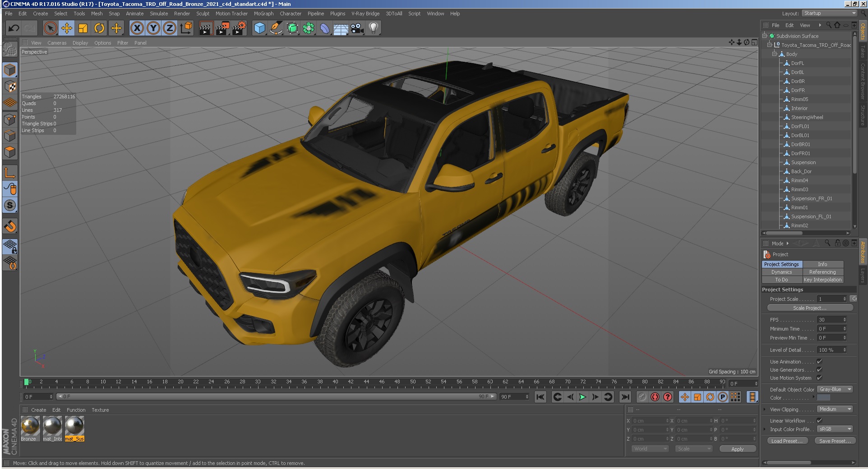The width and height of the screenshot is (868, 469).
Task: Switch to Polygons mode
Action: tap(10, 152)
